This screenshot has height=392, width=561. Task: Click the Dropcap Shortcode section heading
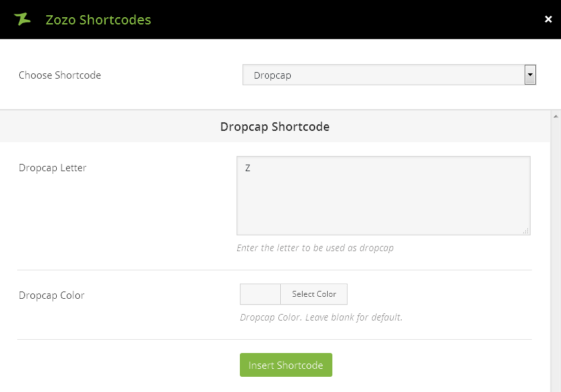tap(275, 126)
